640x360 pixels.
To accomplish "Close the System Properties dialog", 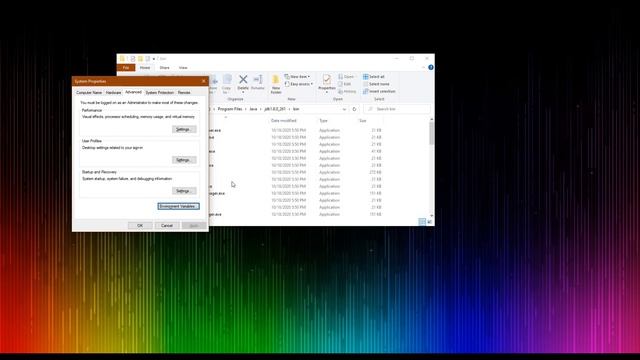I will [x=204, y=81].
